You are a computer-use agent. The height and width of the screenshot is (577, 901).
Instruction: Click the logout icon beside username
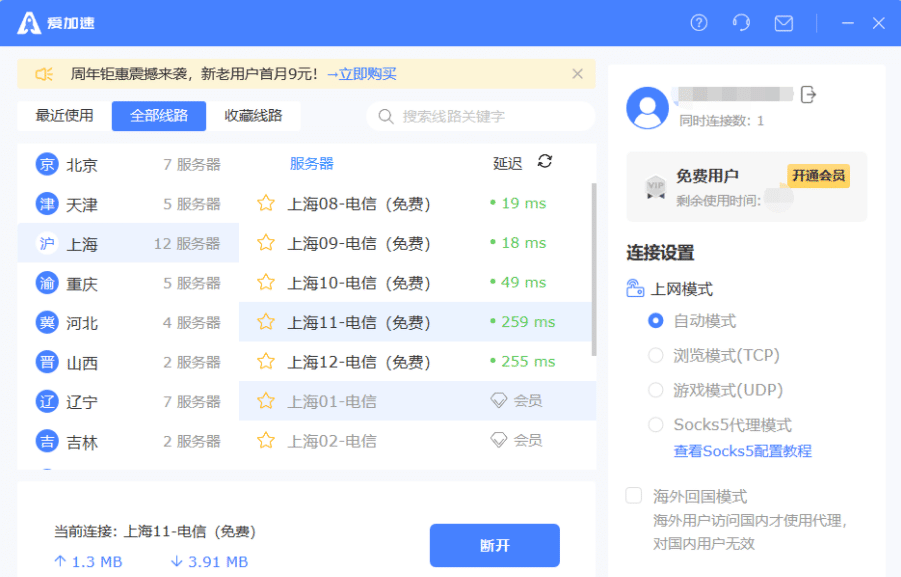click(809, 95)
